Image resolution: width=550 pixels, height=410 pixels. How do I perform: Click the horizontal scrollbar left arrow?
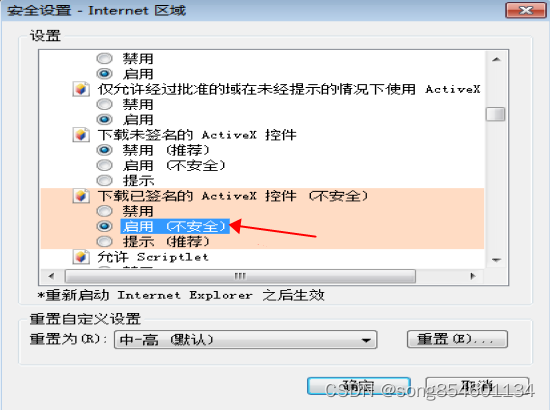52,276
